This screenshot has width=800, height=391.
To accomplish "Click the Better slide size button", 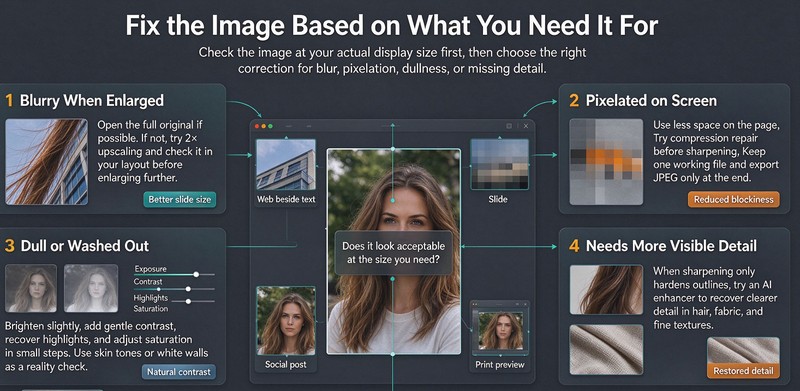I will click(x=179, y=200).
